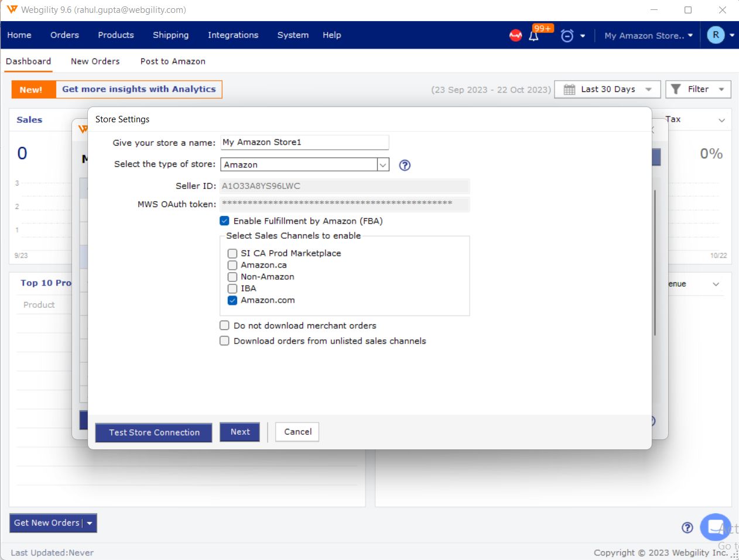Open the Help menu
This screenshot has height=560, width=739.
click(x=331, y=35)
